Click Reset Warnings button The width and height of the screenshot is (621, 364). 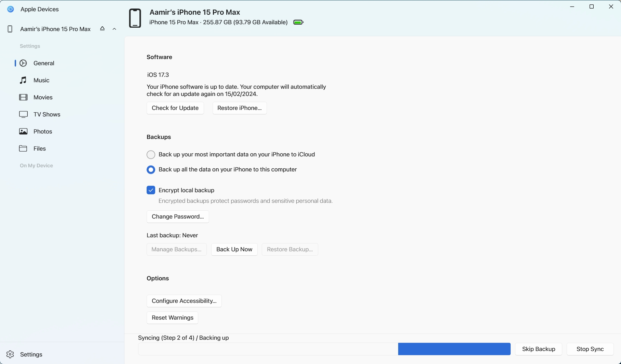(x=173, y=318)
